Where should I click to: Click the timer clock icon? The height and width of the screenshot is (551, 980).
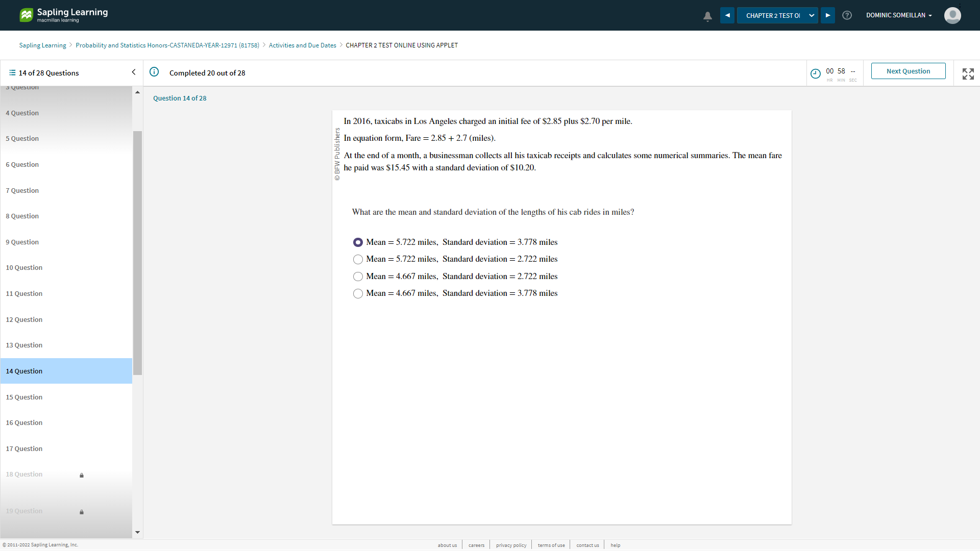[x=816, y=73]
